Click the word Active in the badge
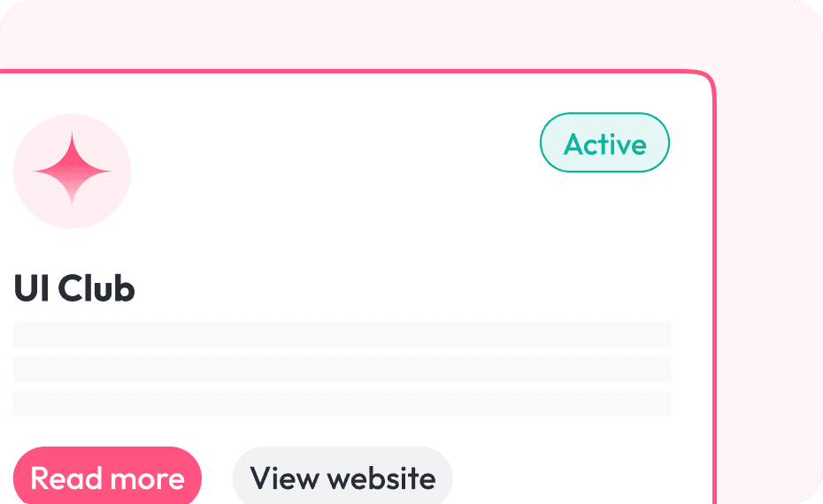This screenshot has height=504, width=823. point(604,144)
